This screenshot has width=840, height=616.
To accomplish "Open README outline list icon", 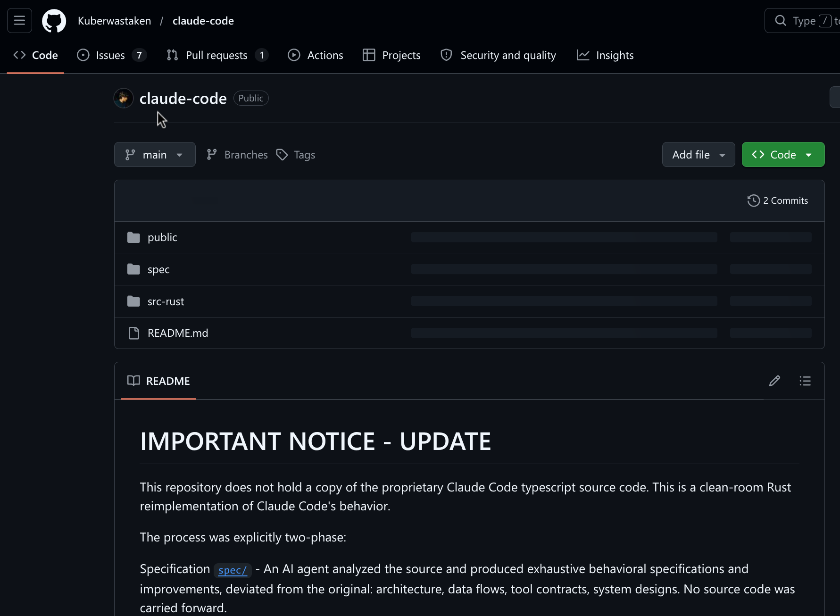I will pos(805,381).
